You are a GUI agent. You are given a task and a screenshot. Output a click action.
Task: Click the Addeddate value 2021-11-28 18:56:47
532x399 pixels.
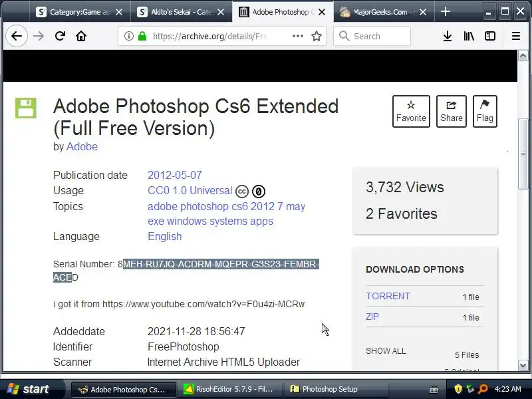[x=196, y=331]
